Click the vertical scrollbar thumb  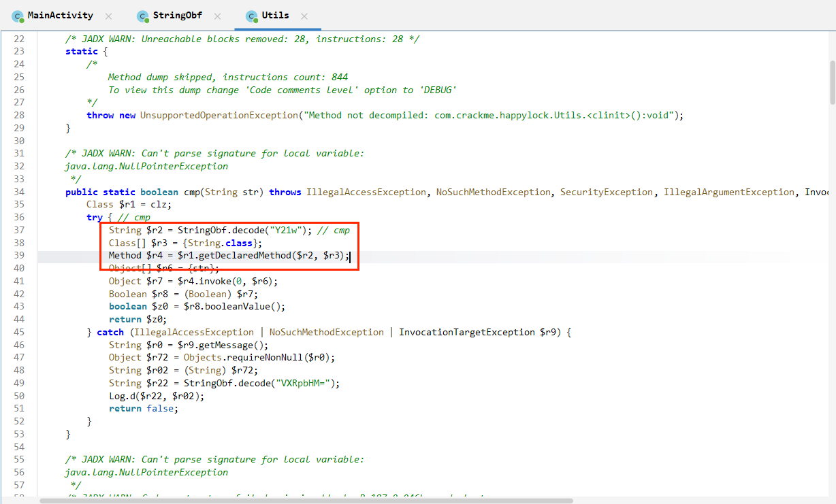[832, 82]
